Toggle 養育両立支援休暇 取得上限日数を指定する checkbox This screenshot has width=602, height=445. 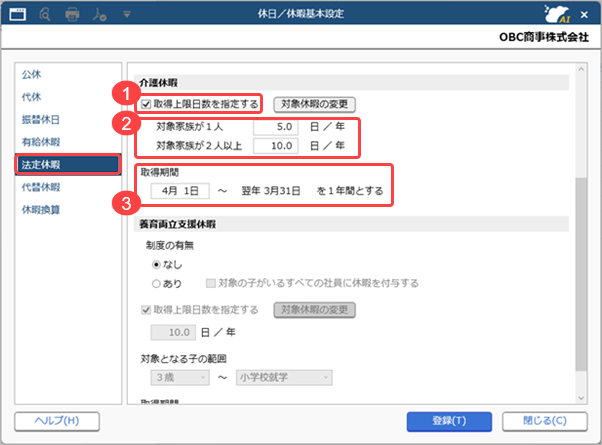(x=146, y=310)
